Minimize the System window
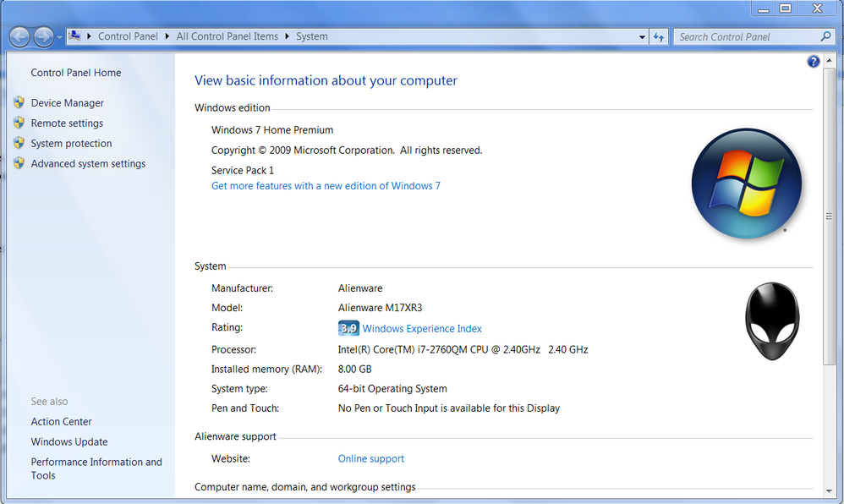Image resolution: width=844 pixels, height=504 pixels. tap(764, 8)
